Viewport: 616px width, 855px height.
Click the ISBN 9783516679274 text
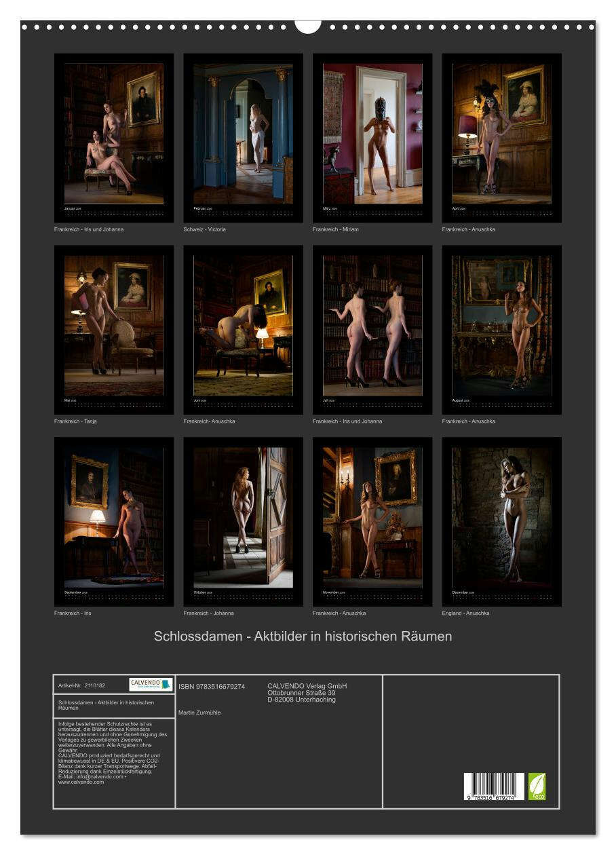click(212, 687)
